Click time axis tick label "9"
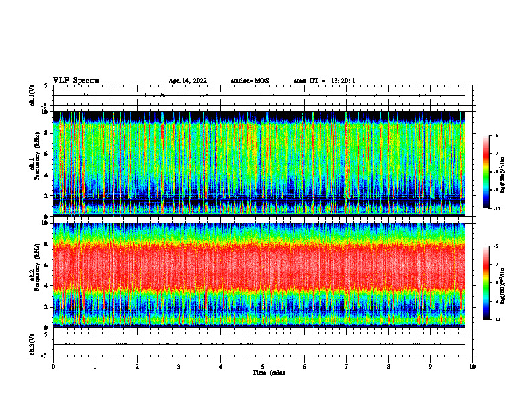This screenshot has height=411, width=532. click(x=430, y=367)
